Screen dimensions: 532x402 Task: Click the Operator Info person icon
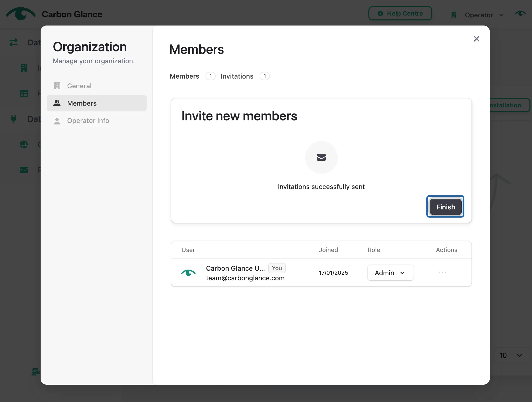point(57,121)
